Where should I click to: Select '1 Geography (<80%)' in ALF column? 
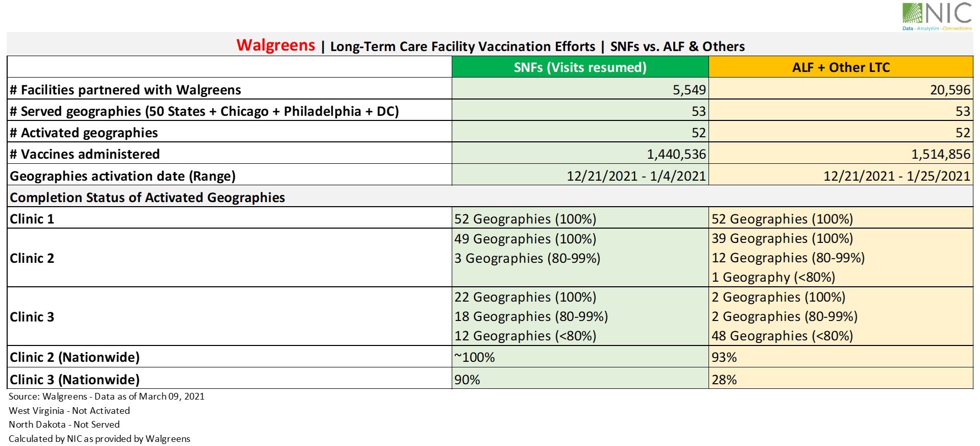(773, 277)
